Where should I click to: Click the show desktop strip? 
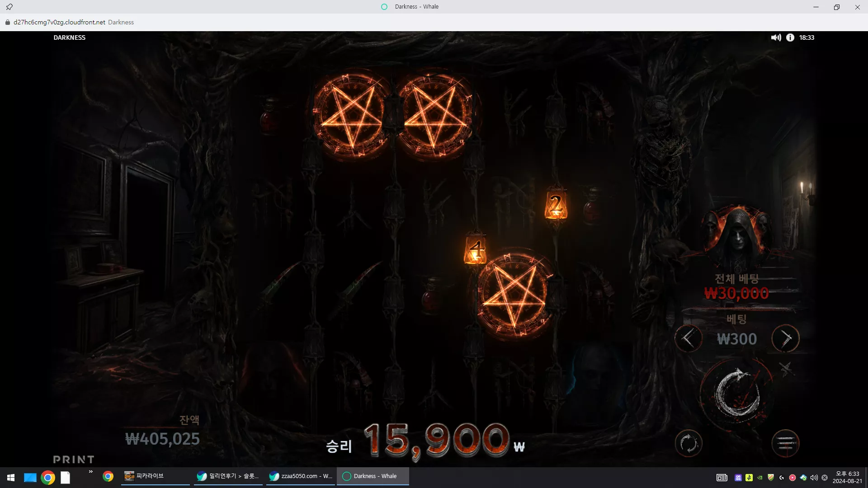click(866, 478)
